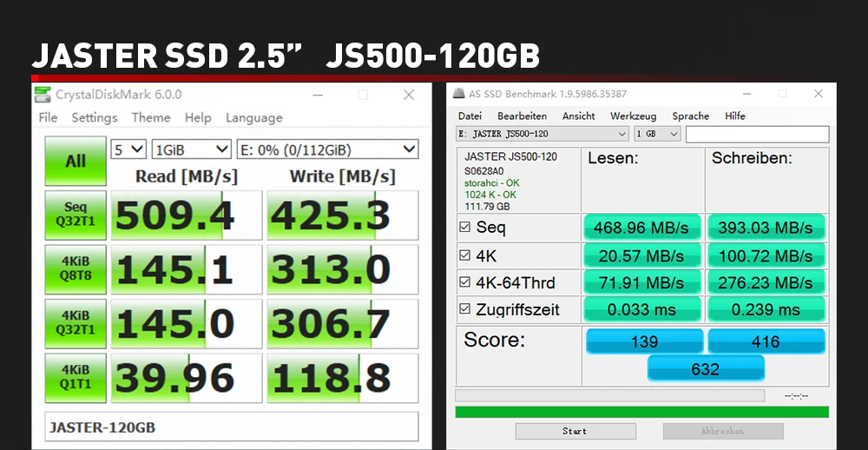Open the Hilfe menu in AS SSD
Screen dimensions: 868x450
coord(735,116)
